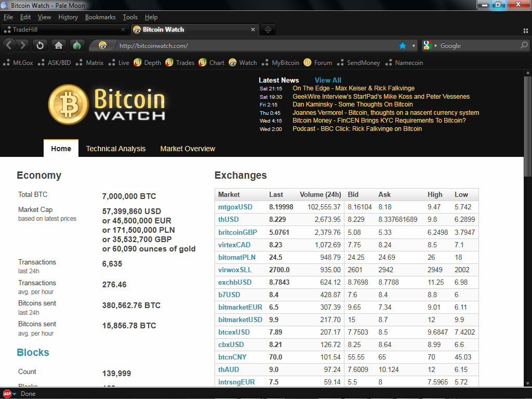Bookmark this page with the blue star

pyautogui.click(x=403, y=46)
